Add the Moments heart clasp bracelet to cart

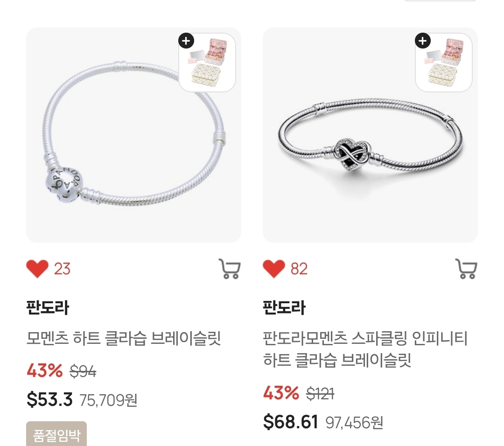pos(230,269)
